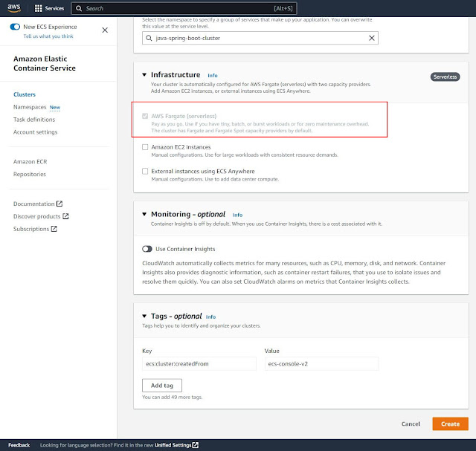Check the AWS Fargate (serverless) checkbox
The height and width of the screenshot is (451, 476).
(145, 116)
